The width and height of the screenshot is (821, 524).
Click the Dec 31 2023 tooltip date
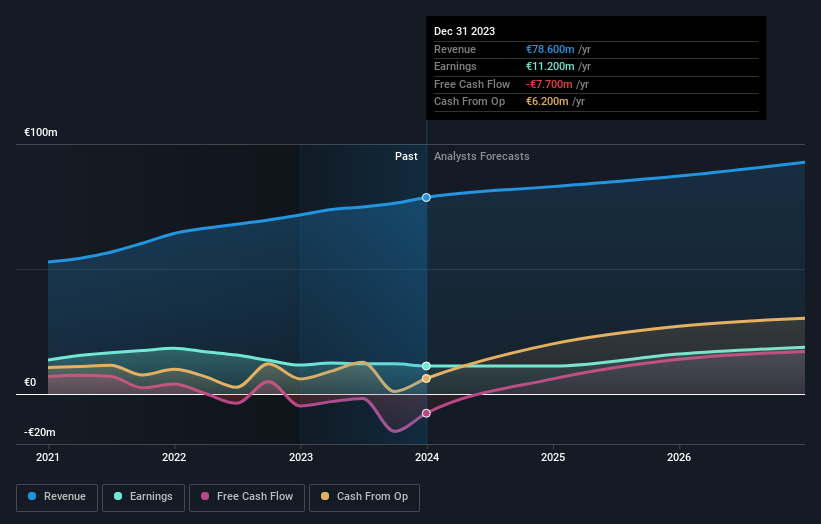pos(464,31)
